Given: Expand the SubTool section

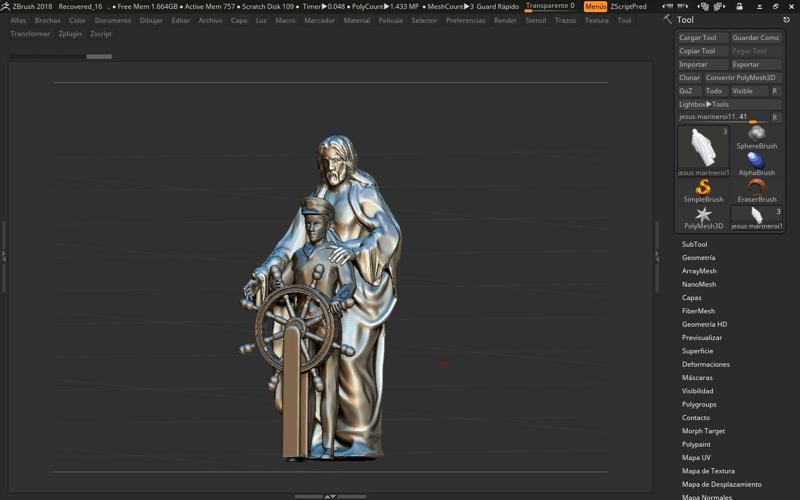Looking at the screenshot, I should tap(694, 244).
